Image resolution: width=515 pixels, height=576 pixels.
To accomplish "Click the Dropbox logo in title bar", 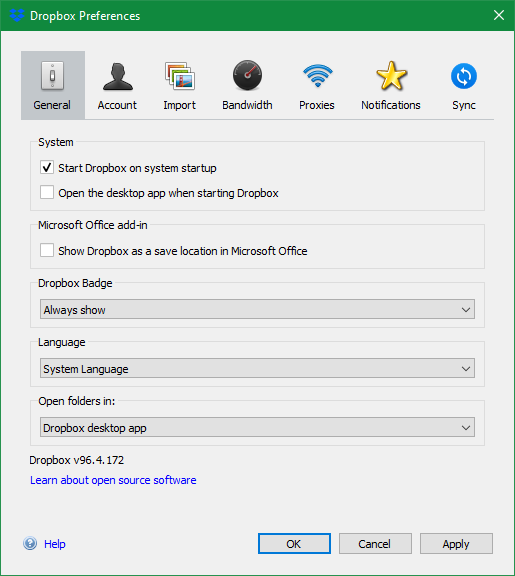I will click(x=17, y=15).
